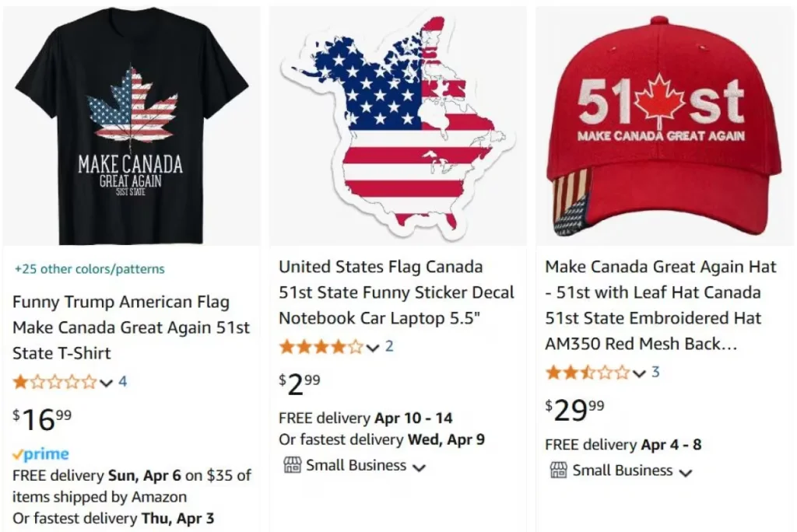Viewport: 797px width, 532px height.
Task: Click the sticker four-star rating icon
Action: pos(321,347)
